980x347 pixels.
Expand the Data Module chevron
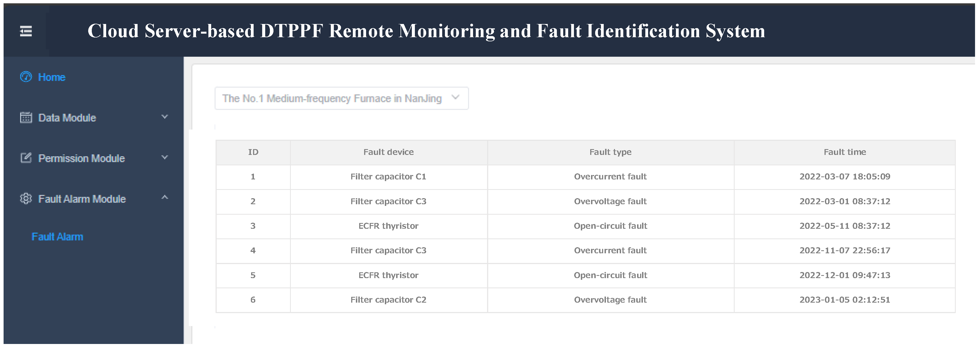pos(165,117)
